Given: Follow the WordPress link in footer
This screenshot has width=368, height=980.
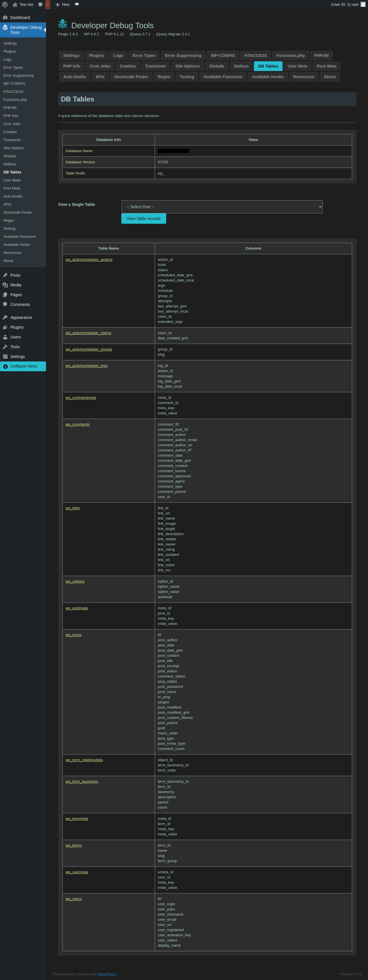Looking at the screenshot, I should pos(107,974).
